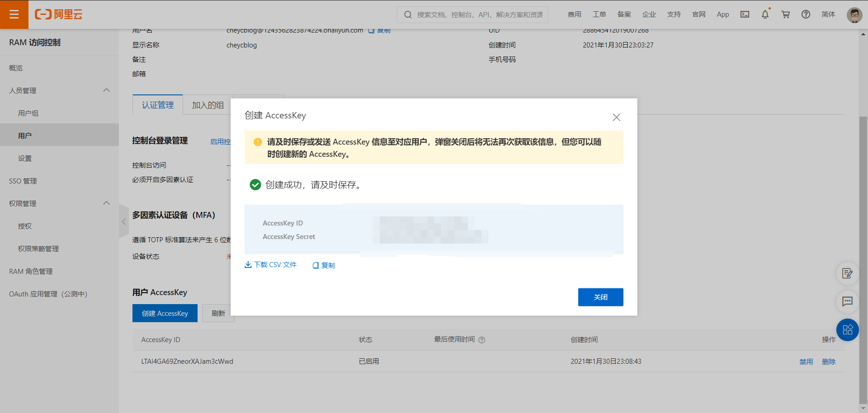Click AccessKey ID LTAI4GA69ZneorXAJam3cWwd

(187, 361)
